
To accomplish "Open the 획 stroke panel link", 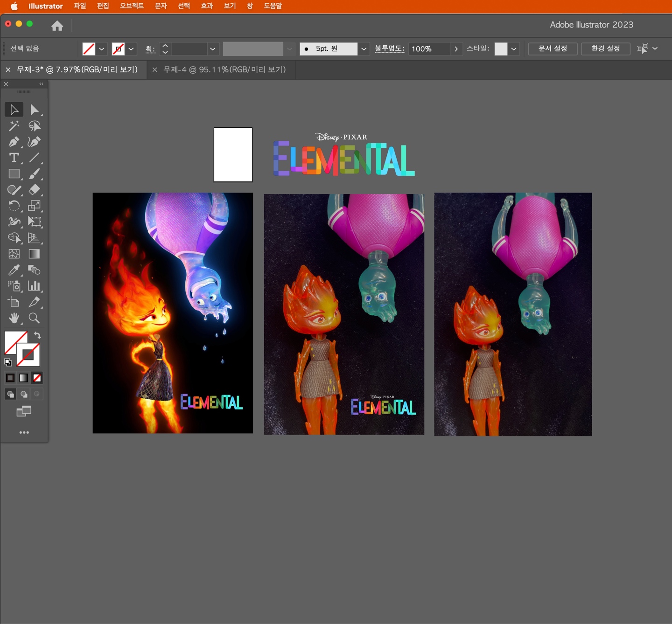I will (150, 49).
